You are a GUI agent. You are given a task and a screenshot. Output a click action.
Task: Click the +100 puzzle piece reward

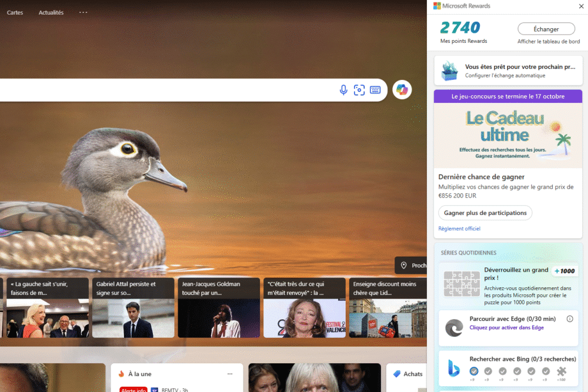click(562, 371)
